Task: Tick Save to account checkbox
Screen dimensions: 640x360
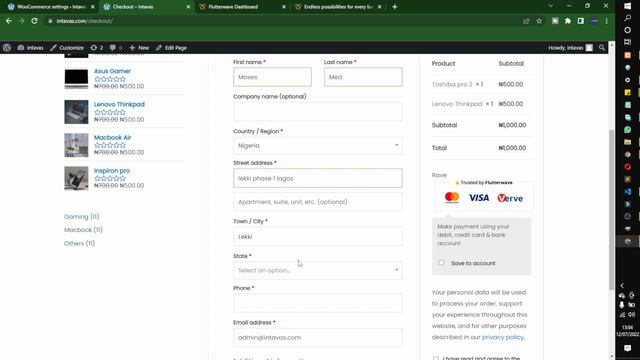Action: (x=441, y=263)
